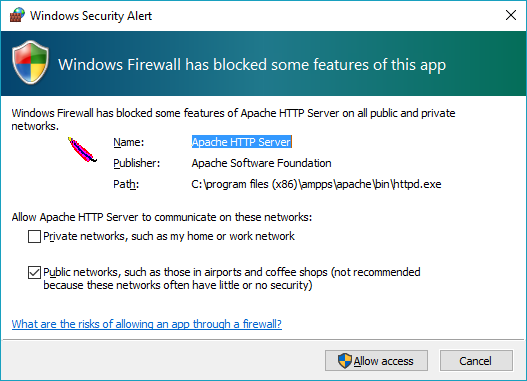The height and width of the screenshot is (381, 527).
Task: Uncheck the Public networks checkbox
Action: 34,272
